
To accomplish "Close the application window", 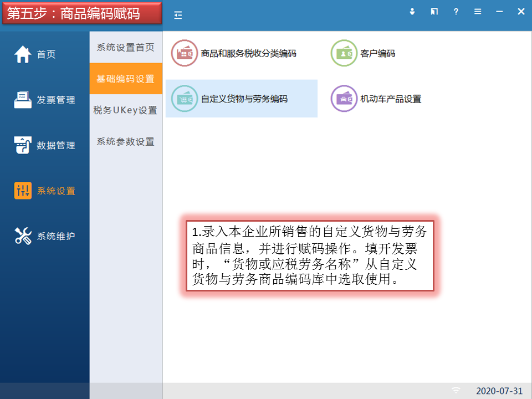I will 521,12.
